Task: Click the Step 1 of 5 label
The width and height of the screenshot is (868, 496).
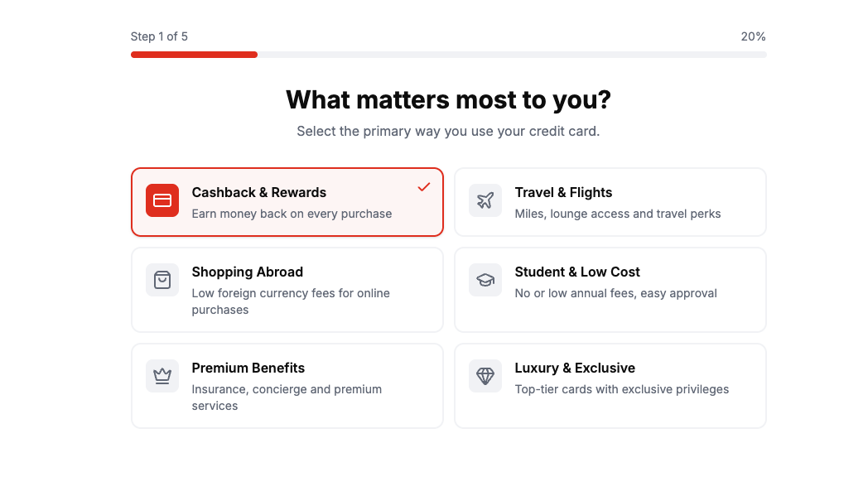Action: point(160,36)
